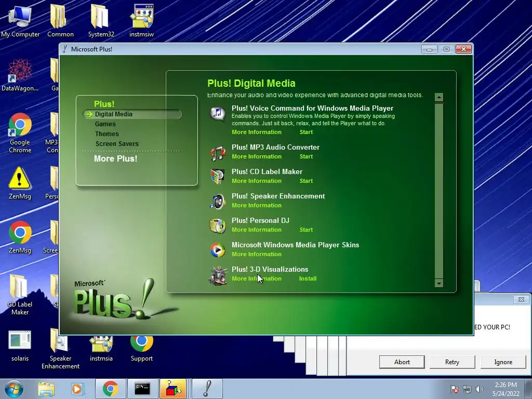The height and width of the screenshot is (399, 532).
Task: Click the CD Label Maker icon
Action: click(218, 177)
